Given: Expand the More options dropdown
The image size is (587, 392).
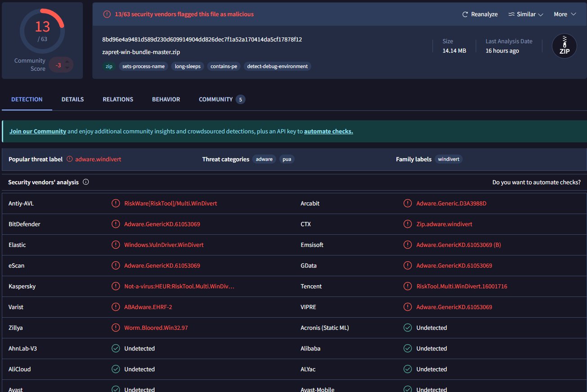Looking at the screenshot, I should click(x=565, y=14).
